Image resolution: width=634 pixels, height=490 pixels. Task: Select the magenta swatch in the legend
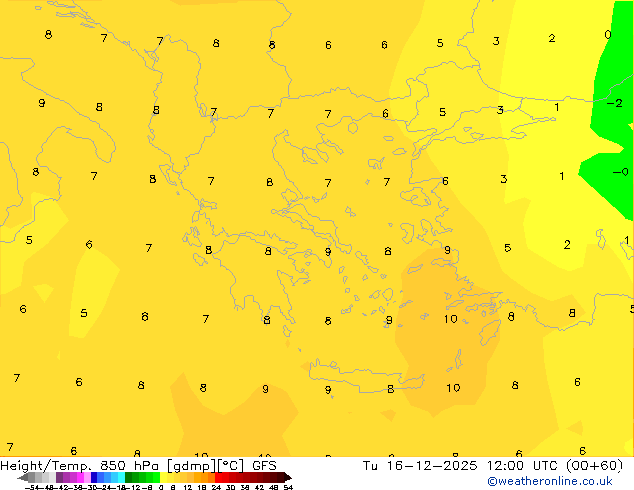pos(80,477)
